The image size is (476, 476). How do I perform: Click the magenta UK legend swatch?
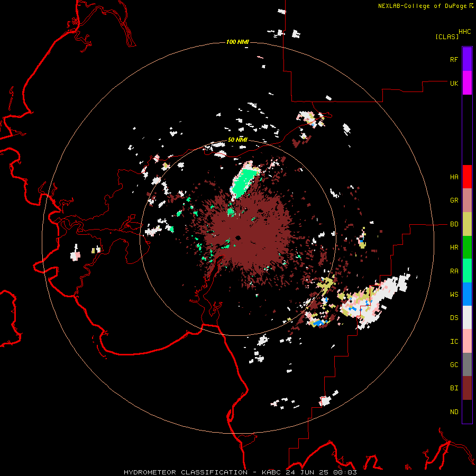pos(467,83)
